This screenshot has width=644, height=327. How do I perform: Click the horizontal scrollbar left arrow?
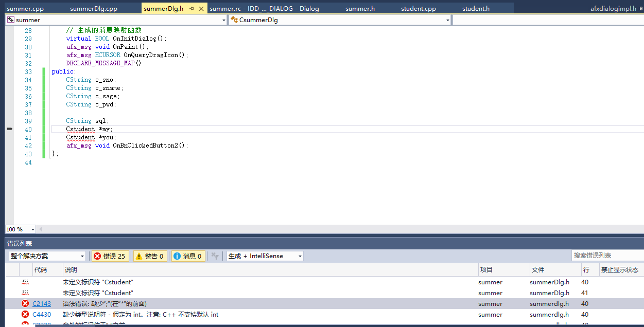pyautogui.click(x=41, y=229)
